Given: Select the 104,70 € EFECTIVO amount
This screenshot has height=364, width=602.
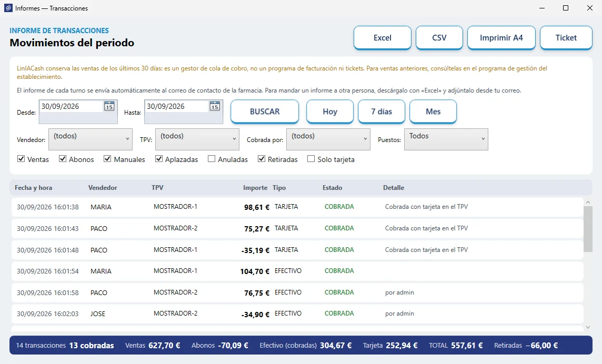Looking at the screenshot, I should click(255, 271).
